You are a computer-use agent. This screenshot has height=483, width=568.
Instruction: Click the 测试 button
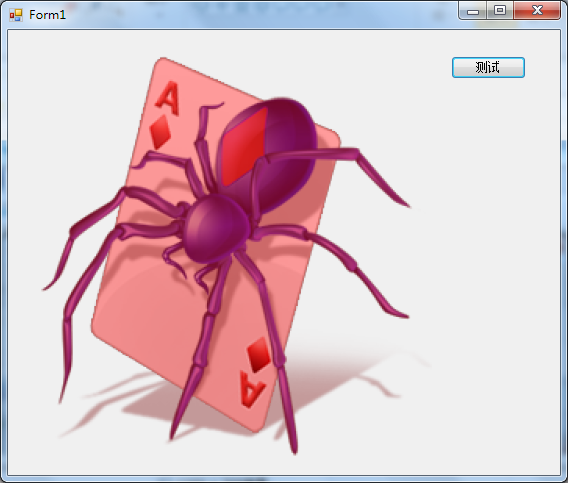[x=488, y=67]
